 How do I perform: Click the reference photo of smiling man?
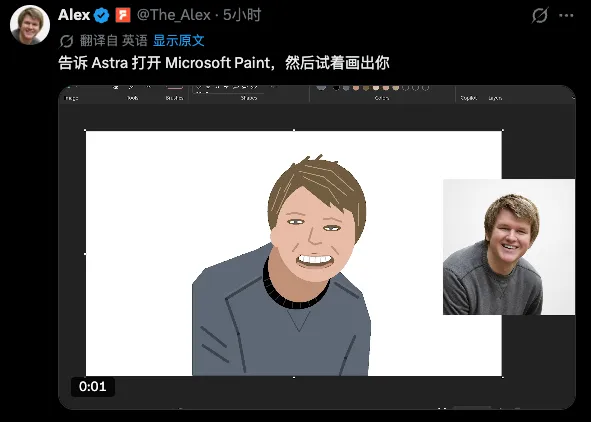[x=509, y=247]
